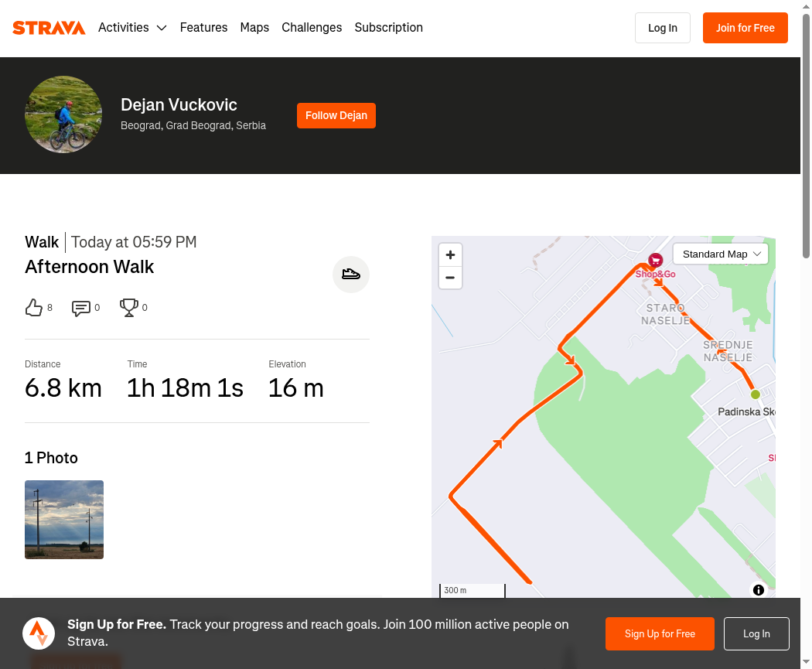This screenshot has height=669, width=812.
Task: Zoom in on the map
Action: [450, 254]
